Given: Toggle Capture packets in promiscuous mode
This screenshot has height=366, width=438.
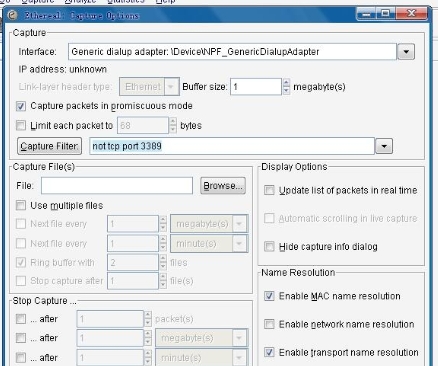Looking at the screenshot, I should click(21, 106).
